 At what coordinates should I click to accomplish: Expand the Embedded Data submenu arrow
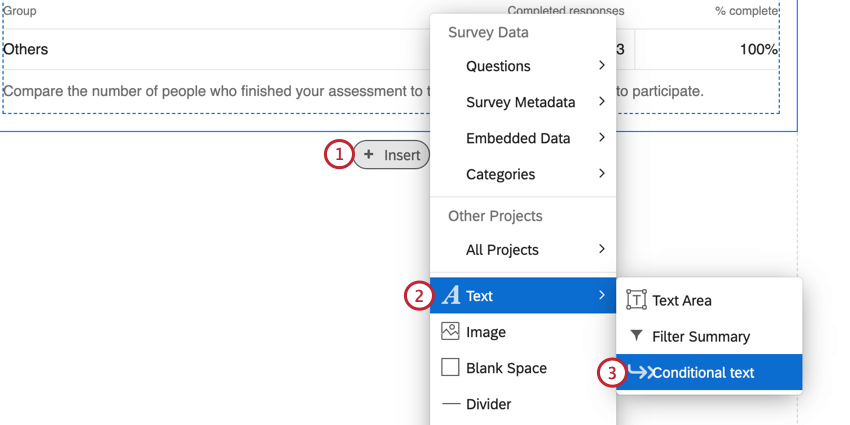coord(602,138)
